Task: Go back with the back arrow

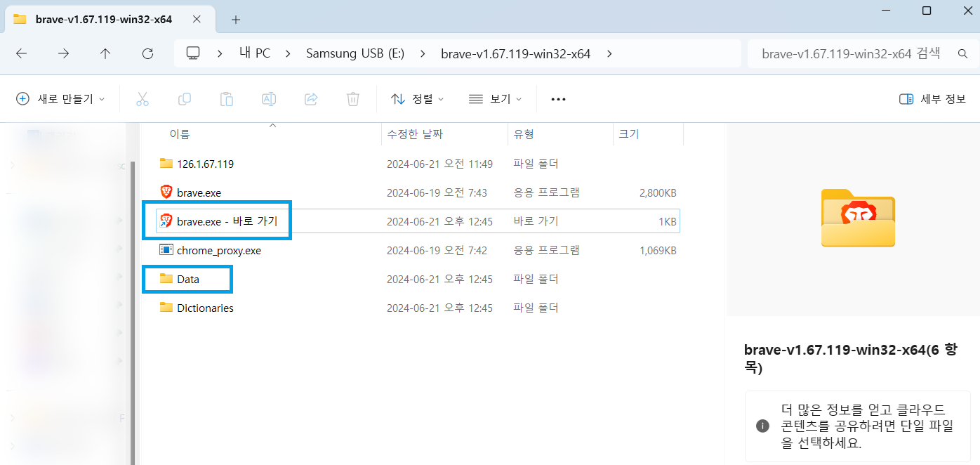Action: [x=21, y=53]
